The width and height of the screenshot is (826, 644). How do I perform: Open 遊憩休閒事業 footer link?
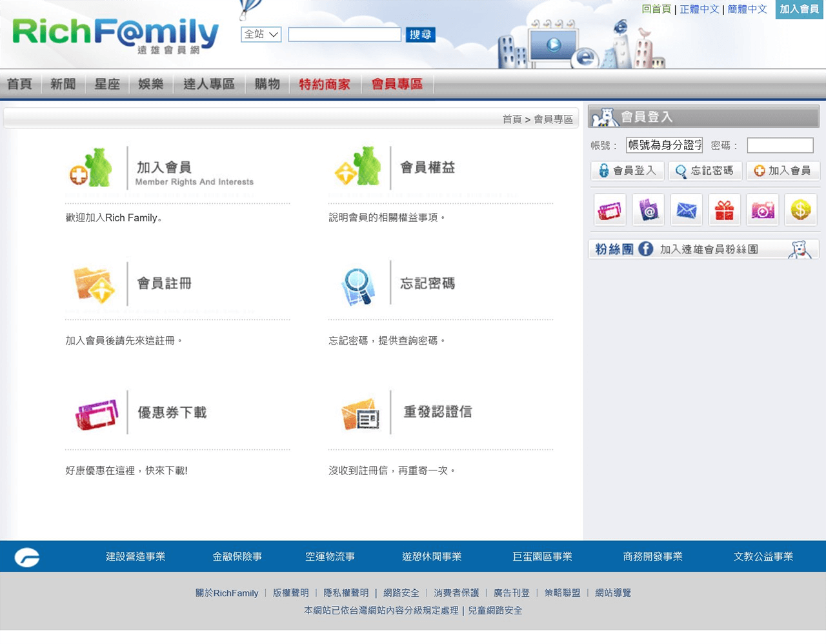point(432,556)
